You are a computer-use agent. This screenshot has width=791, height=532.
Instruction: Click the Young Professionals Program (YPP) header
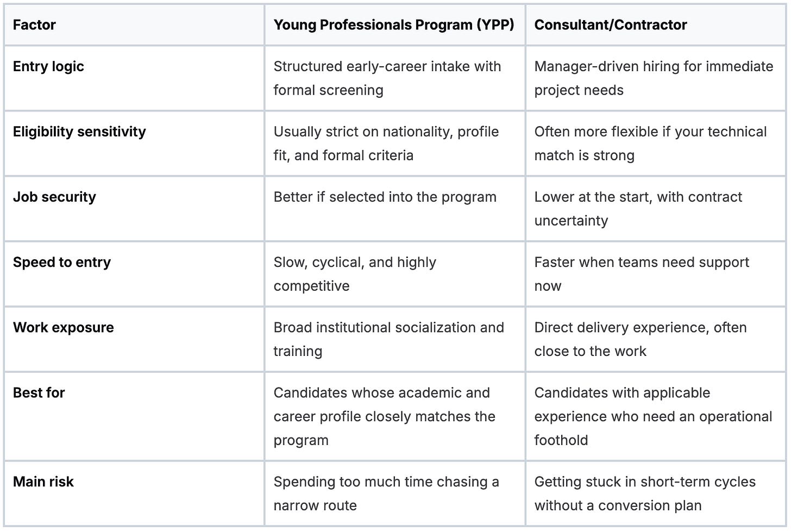point(393,25)
